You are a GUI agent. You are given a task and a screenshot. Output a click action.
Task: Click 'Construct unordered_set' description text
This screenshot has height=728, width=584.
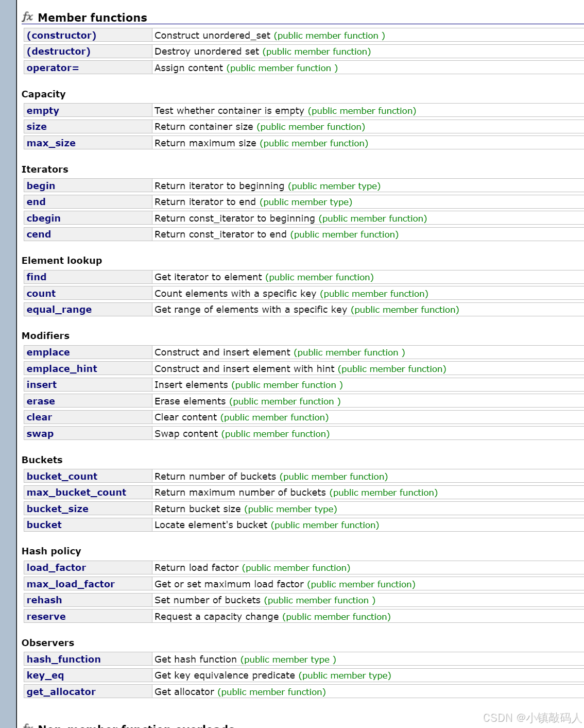[212, 36]
